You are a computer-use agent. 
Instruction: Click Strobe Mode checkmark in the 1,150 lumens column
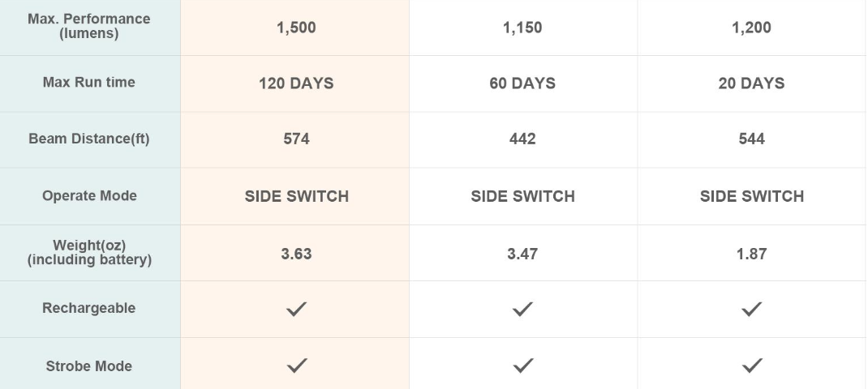coord(522,365)
